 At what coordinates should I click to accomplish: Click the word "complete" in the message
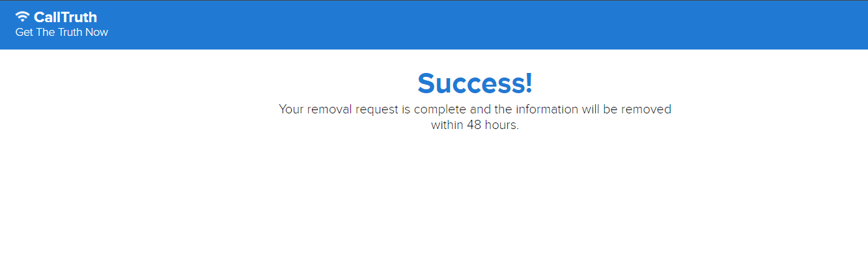point(440,110)
